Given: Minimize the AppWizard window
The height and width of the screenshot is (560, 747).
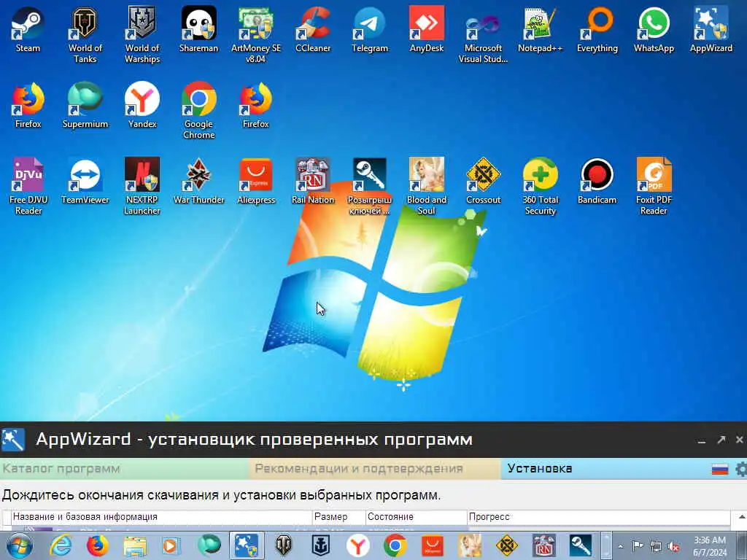Looking at the screenshot, I should click(x=701, y=441).
